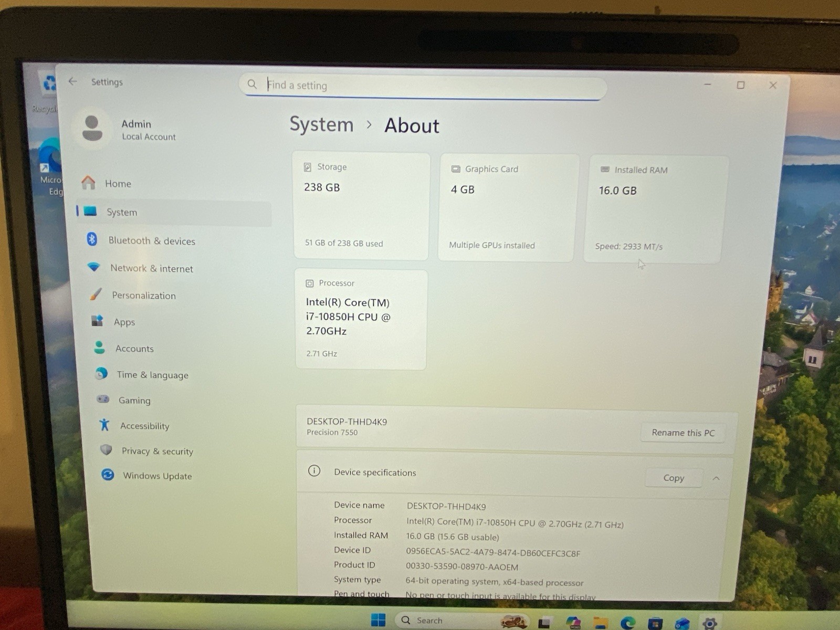Click the Time & language clock icon
This screenshot has width=840, height=630.
[x=101, y=373]
